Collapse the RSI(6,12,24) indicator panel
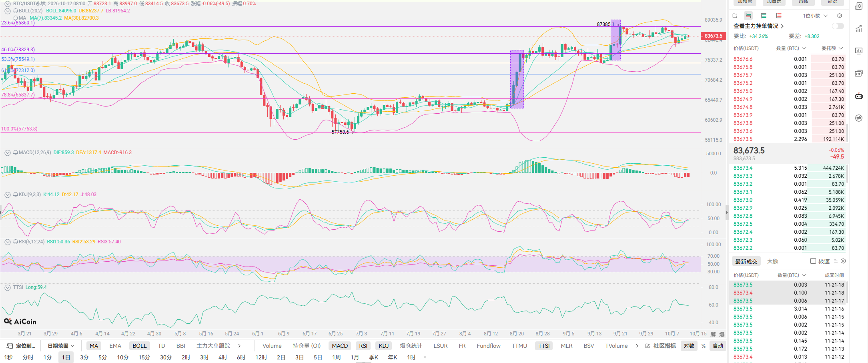The width and height of the screenshot is (868, 363). coord(7,242)
